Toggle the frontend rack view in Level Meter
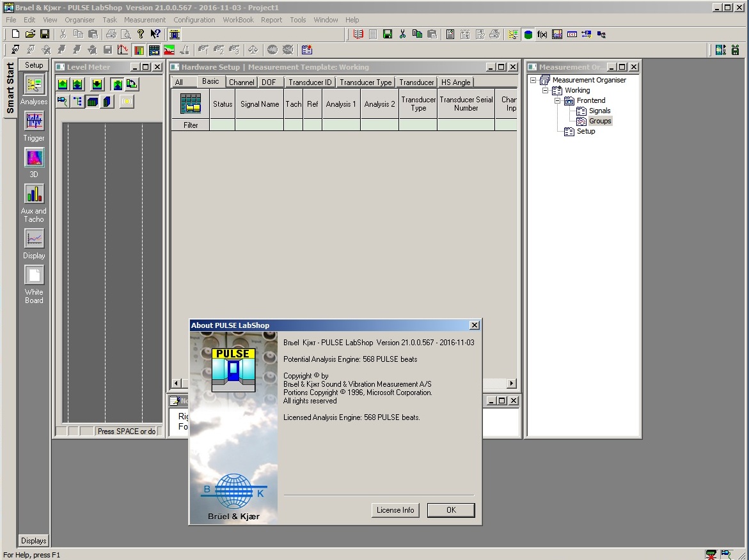Image resolution: width=749 pixels, height=560 pixels. (x=93, y=101)
